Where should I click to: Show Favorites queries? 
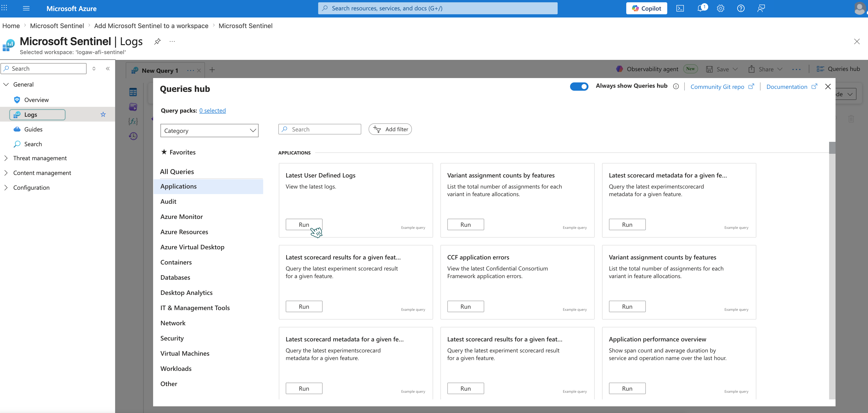[x=178, y=152]
